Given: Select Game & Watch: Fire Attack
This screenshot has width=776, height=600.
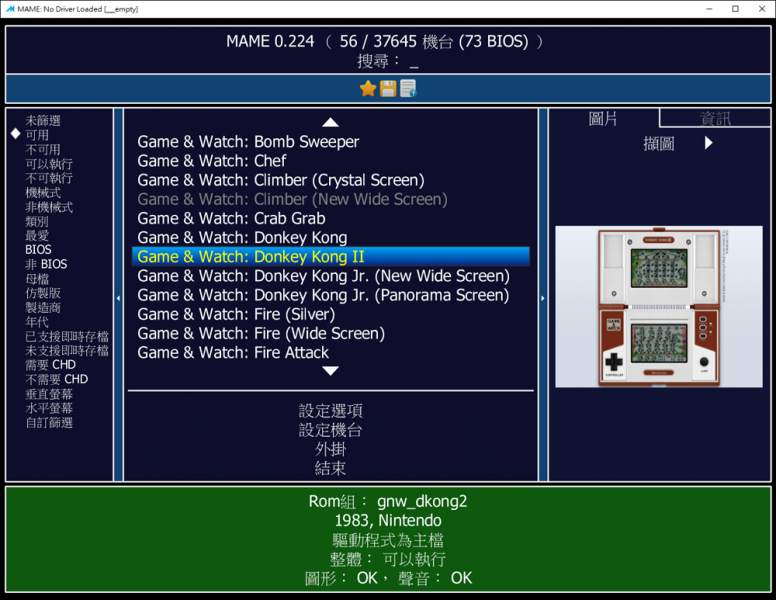Looking at the screenshot, I should [331, 352].
